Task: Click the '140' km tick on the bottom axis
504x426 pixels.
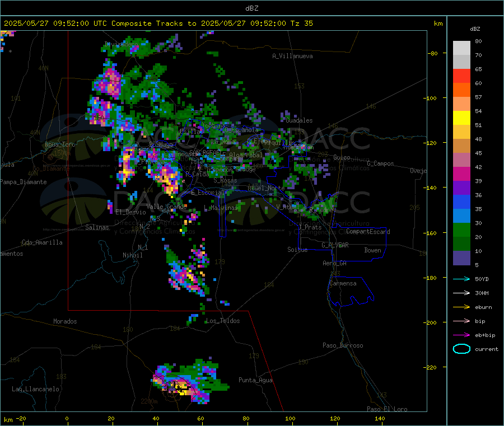Action: pyautogui.click(x=380, y=418)
